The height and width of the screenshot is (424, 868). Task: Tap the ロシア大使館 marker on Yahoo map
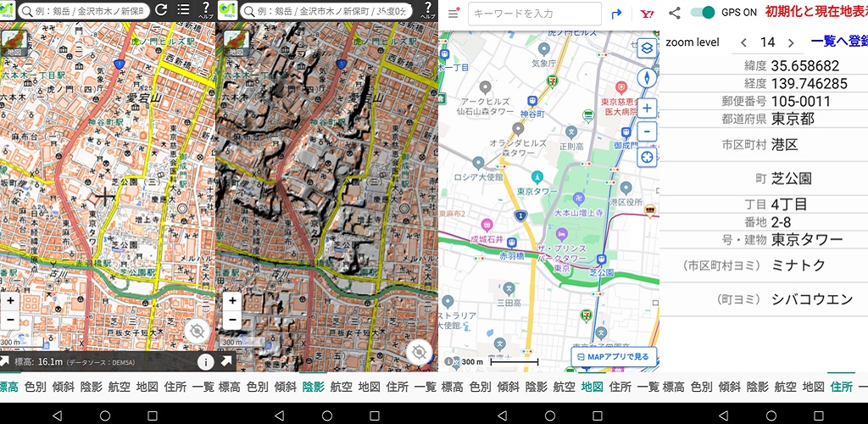tap(478, 164)
